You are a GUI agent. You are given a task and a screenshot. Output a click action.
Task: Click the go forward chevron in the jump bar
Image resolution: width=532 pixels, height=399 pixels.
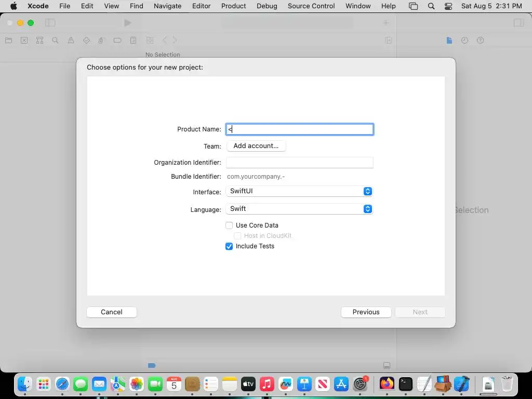click(x=175, y=41)
